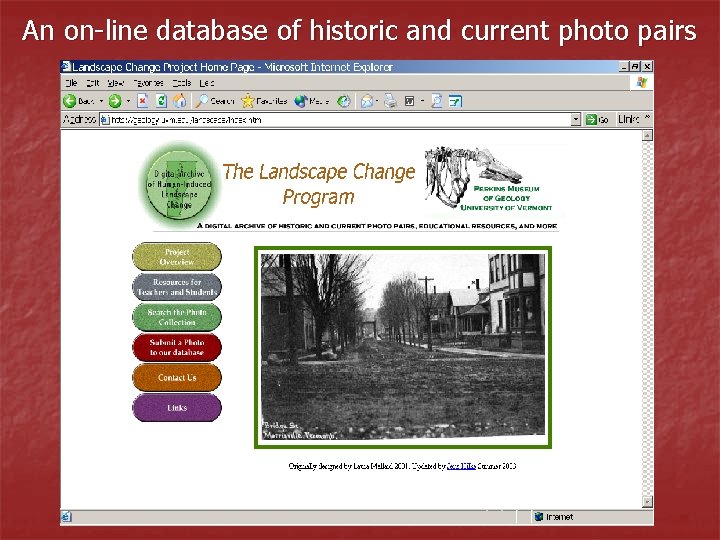Click the green Digital Archive circle logo
This screenshot has height=540, width=720.
coord(179,186)
